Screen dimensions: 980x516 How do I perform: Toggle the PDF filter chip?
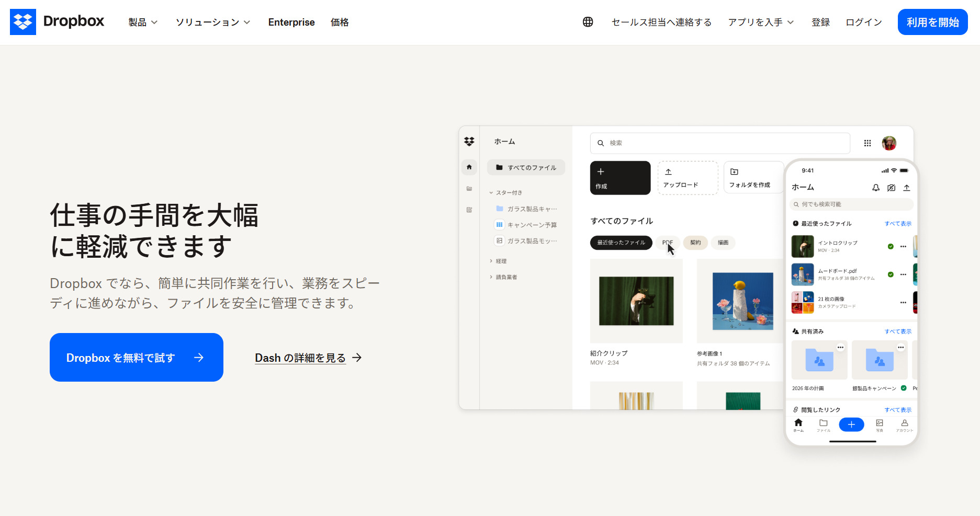[x=668, y=243]
